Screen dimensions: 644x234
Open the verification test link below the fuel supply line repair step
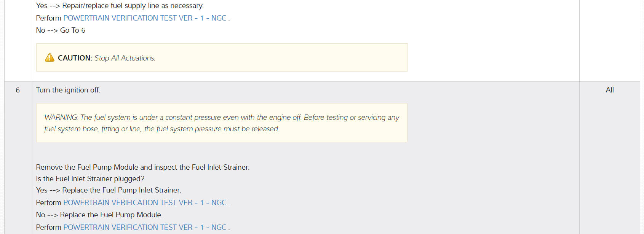pos(145,18)
